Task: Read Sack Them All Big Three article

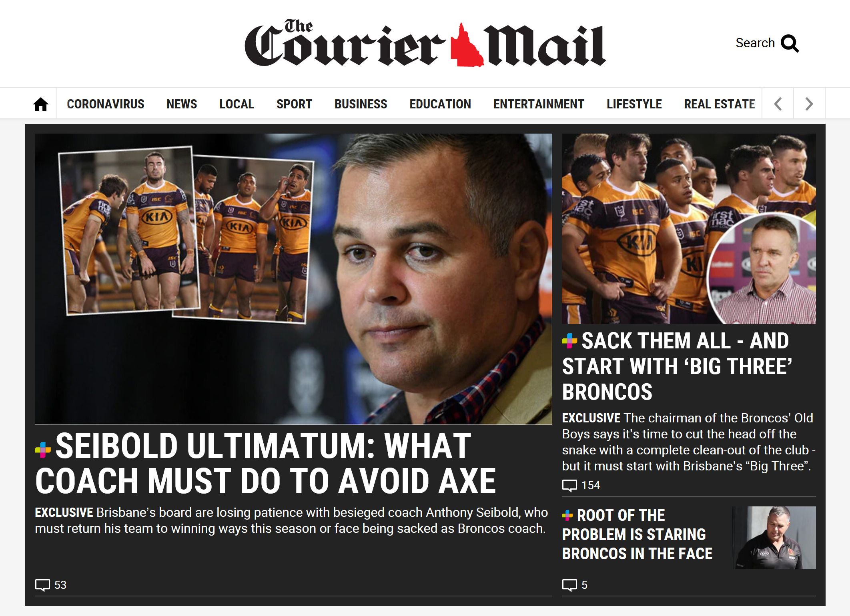Action: click(x=677, y=366)
